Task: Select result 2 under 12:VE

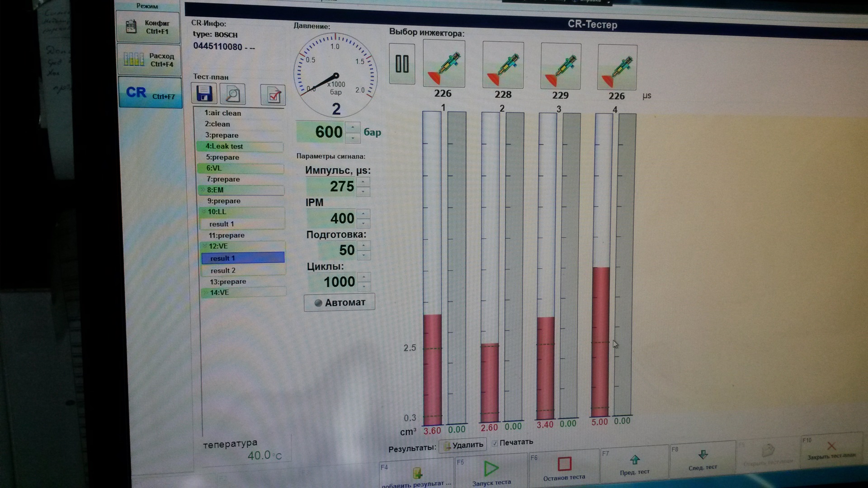Action: pyautogui.click(x=223, y=270)
